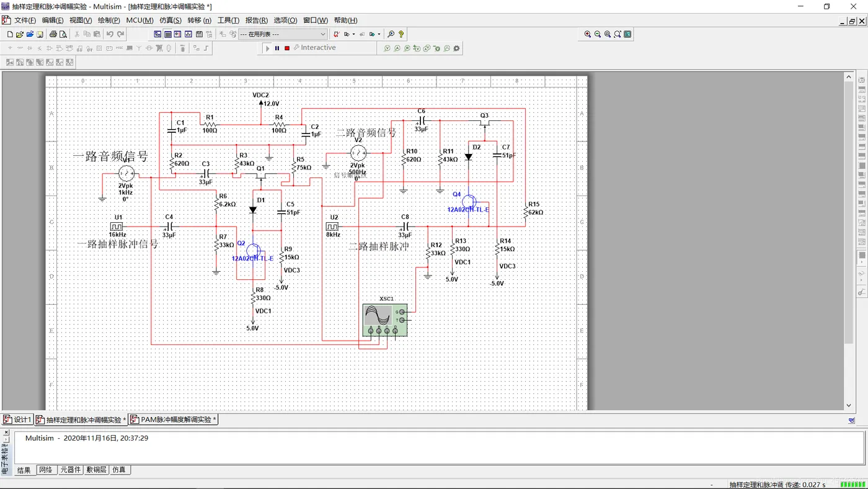Open the 编辑(E) menu
This screenshot has width=868, height=489.
coord(53,20)
